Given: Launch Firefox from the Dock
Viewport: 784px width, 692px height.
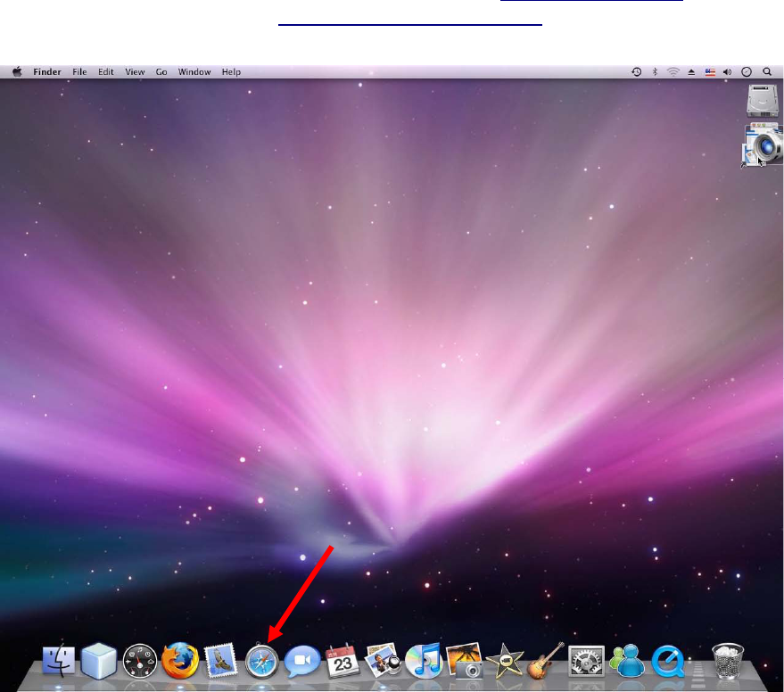Looking at the screenshot, I should point(180,661).
